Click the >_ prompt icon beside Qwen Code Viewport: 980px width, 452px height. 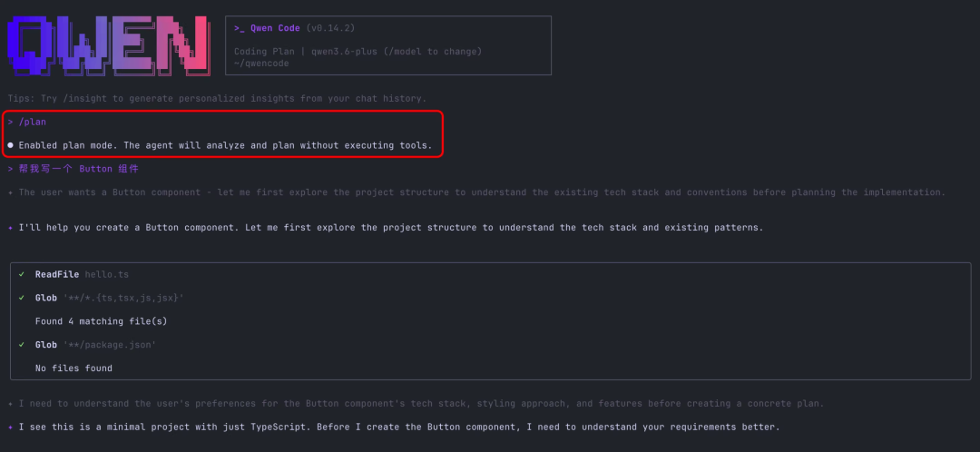(x=240, y=29)
